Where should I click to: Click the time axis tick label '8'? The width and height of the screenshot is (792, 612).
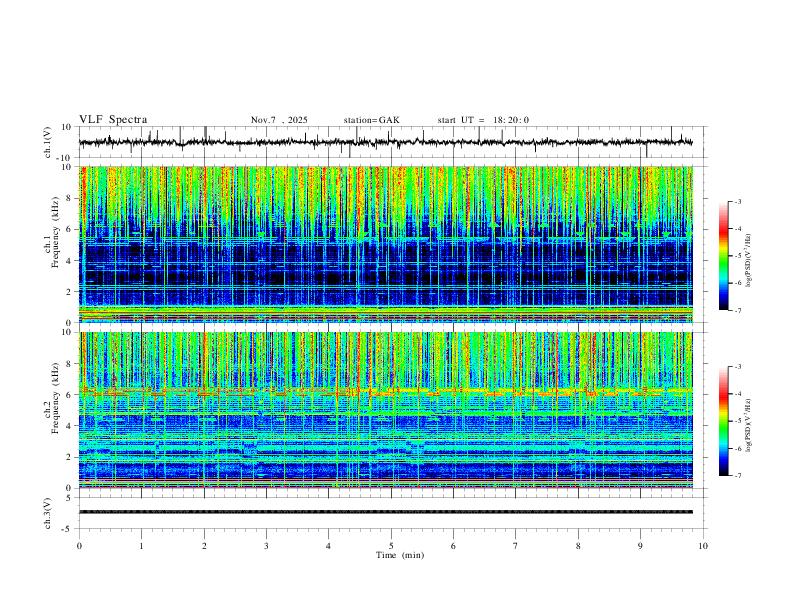(578, 546)
